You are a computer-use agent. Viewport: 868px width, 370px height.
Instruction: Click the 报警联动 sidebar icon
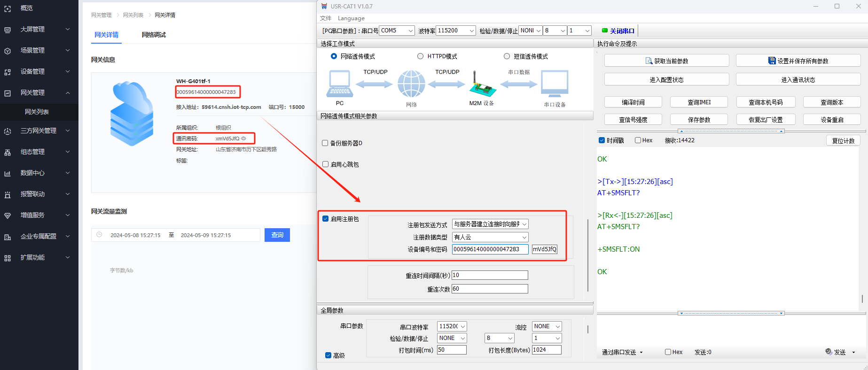pos(8,194)
